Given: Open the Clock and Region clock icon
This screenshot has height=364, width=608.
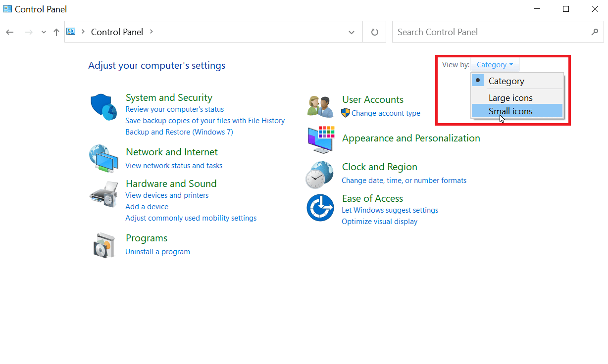Looking at the screenshot, I should [x=319, y=175].
